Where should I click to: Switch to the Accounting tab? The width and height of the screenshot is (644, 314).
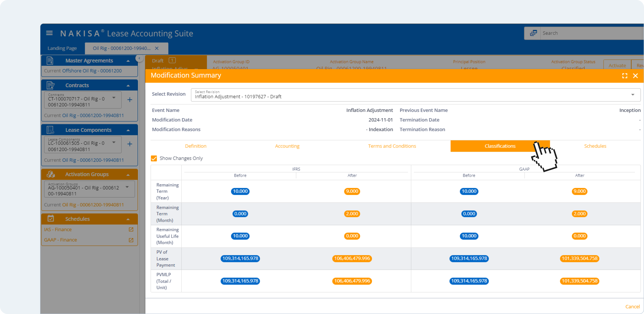(287, 146)
